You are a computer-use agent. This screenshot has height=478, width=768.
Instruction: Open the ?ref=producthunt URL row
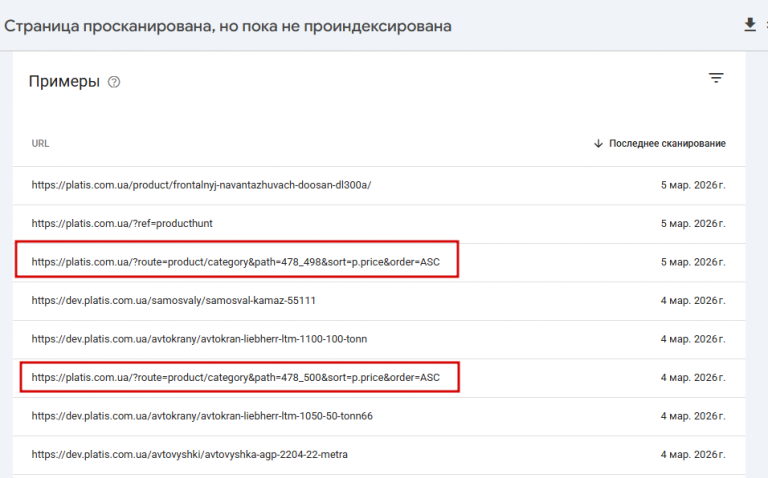pyautogui.click(x=379, y=223)
